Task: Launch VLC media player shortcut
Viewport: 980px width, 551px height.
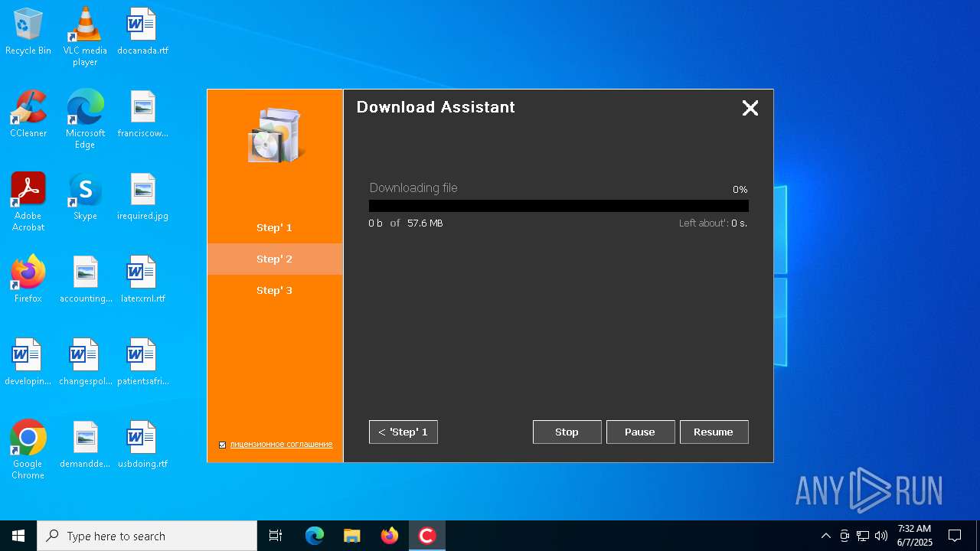Action: (85, 37)
